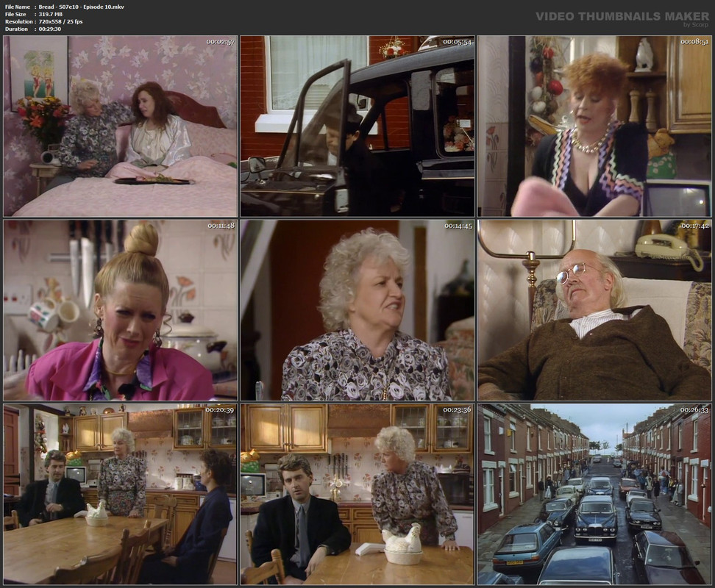Select the street cars thumbnail at 00:26:33
715x588 pixels.
point(594,494)
